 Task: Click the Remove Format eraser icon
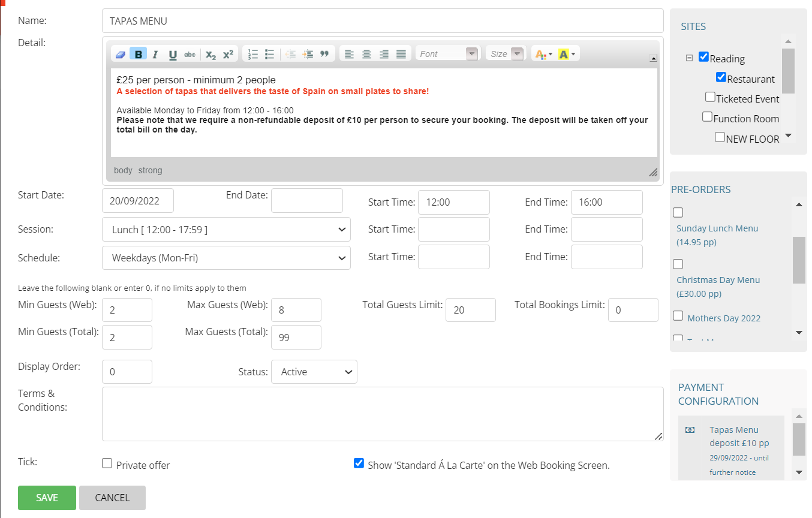(121, 54)
